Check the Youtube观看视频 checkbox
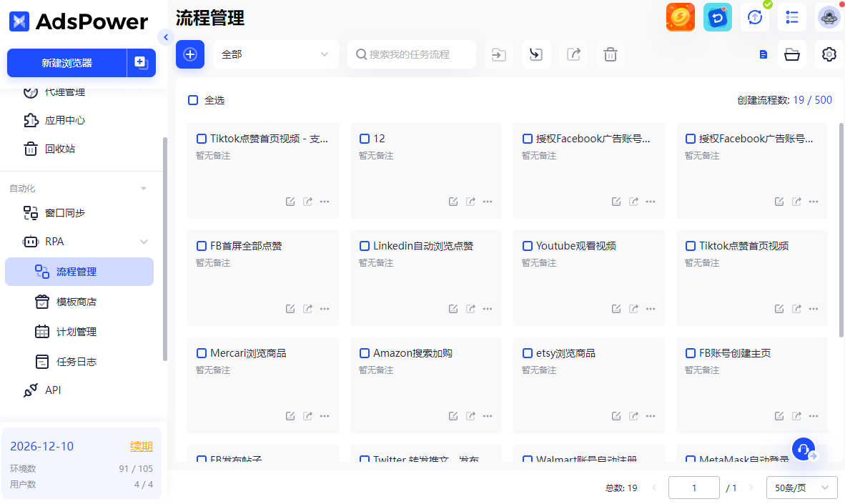 (528, 246)
